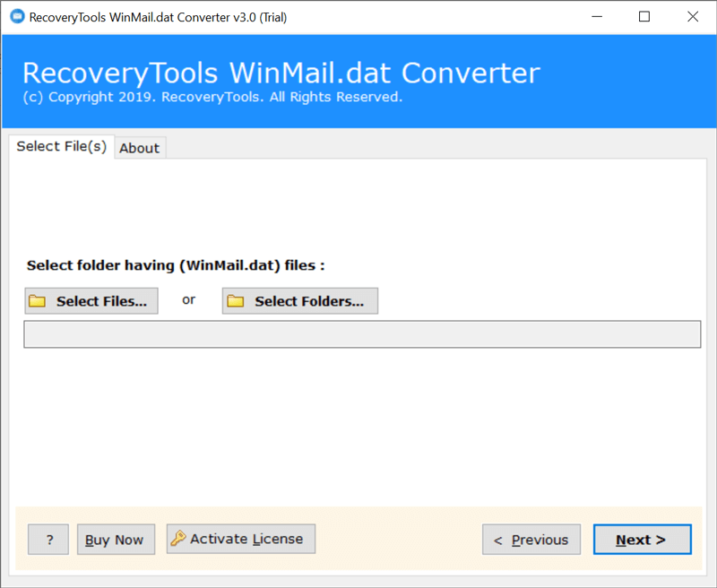Screen dimensions: 717x588
Task: Click the Buy Now button
Action: (x=117, y=540)
